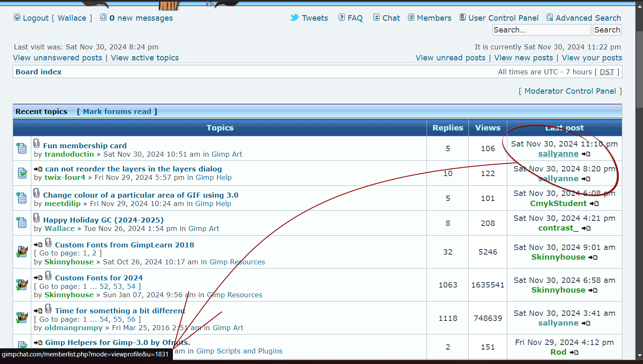Open the 'Fun membership card' topic
This screenshot has width=643, height=364.
[x=85, y=146]
